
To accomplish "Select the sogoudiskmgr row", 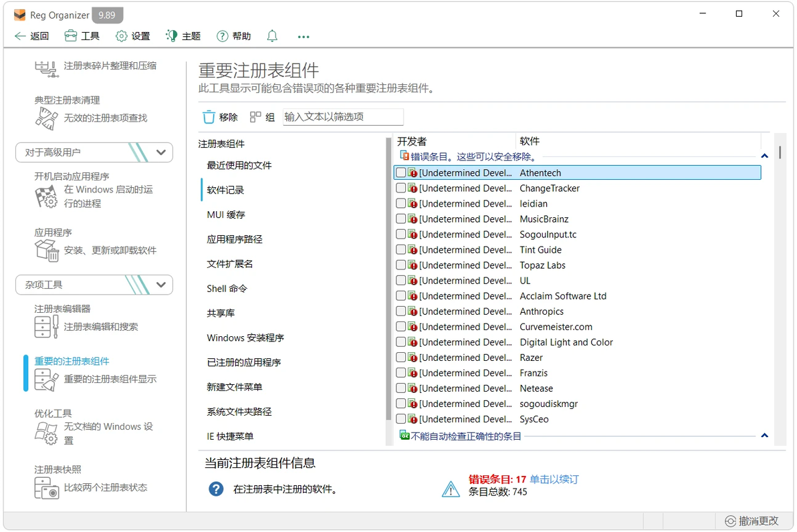I will (577, 404).
